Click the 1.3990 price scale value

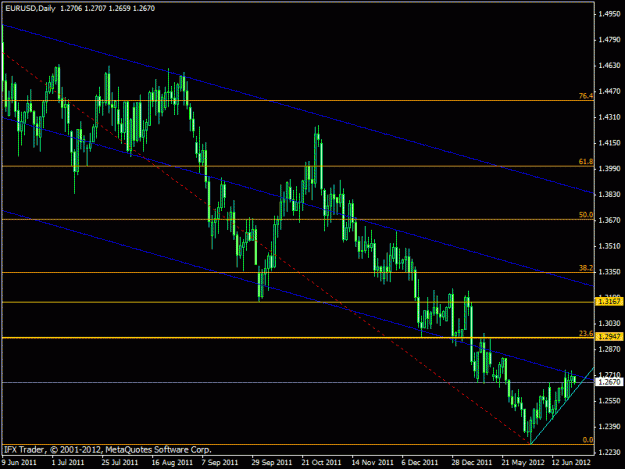tap(609, 169)
